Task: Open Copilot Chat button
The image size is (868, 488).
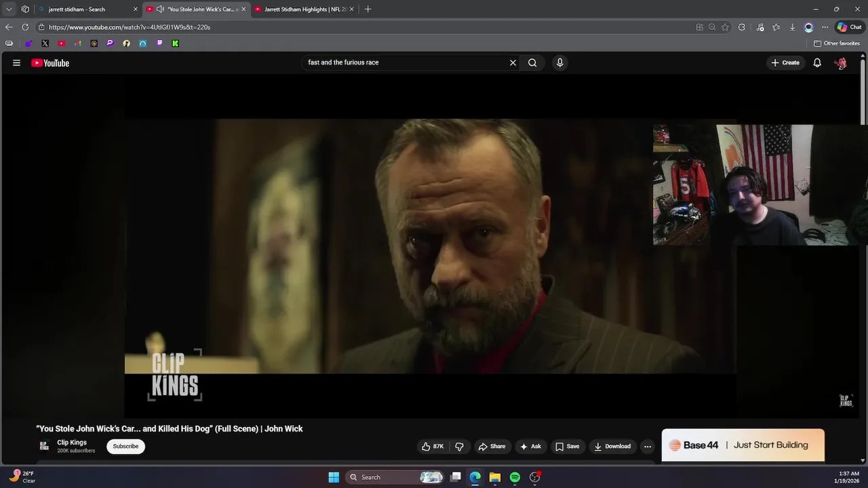Action: pos(849,27)
